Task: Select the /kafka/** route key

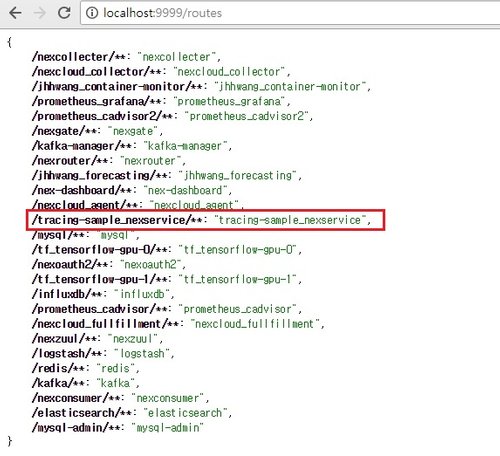Action: pyautogui.click(x=58, y=383)
